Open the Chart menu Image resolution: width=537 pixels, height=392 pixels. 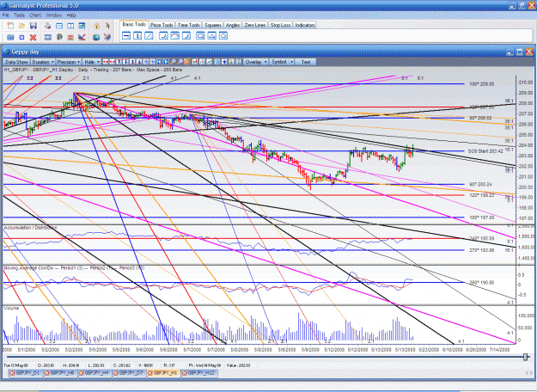point(35,15)
